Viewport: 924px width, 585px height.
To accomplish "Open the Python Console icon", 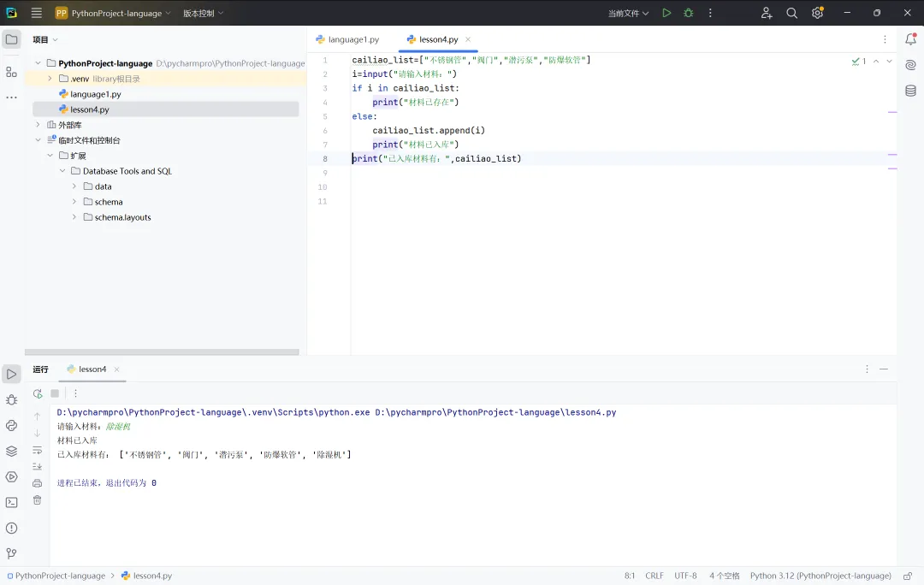I will [11, 425].
